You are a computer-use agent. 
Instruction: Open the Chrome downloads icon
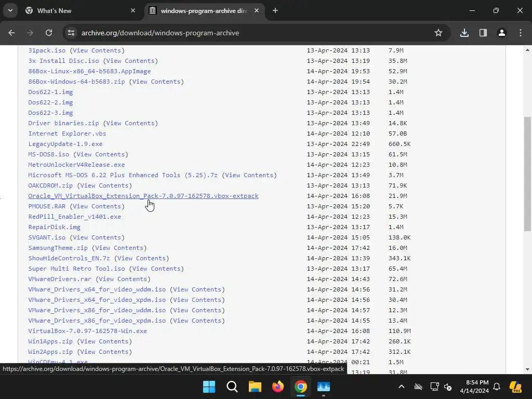tap(464, 33)
